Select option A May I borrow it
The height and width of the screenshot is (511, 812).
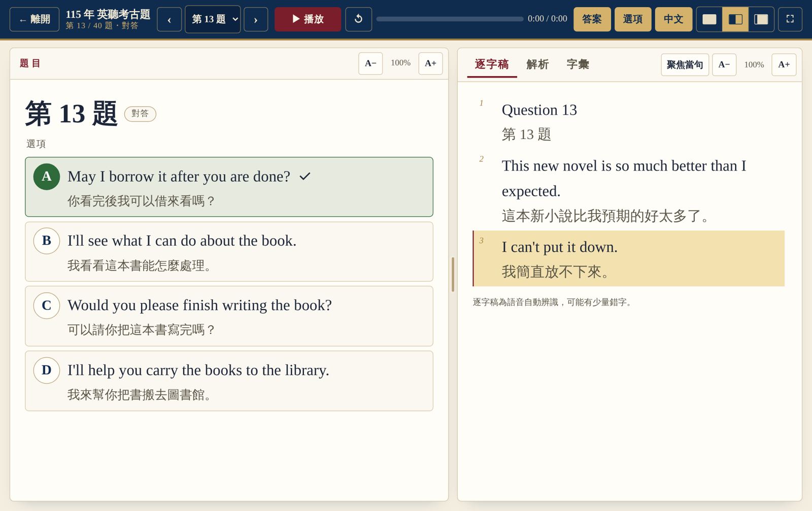pos(229,187)
